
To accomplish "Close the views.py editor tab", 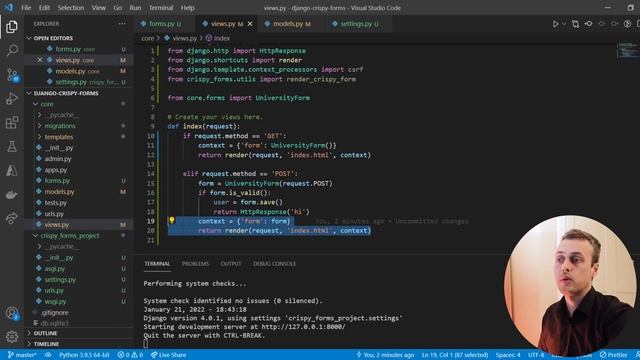I will point(250,24).
